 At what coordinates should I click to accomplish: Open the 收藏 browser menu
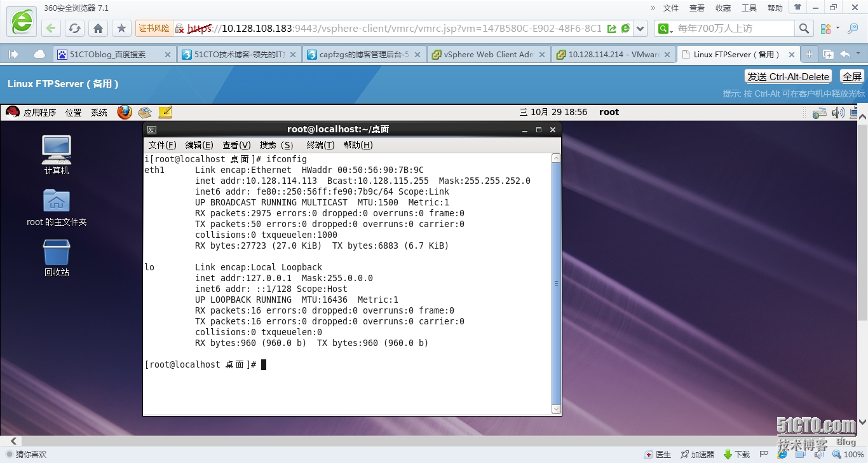coord(723,8)
